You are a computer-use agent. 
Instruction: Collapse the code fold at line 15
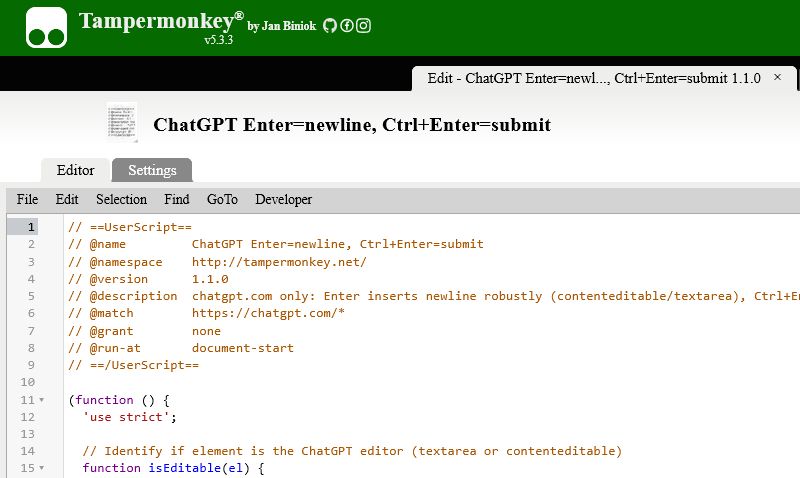pos(42,468)
